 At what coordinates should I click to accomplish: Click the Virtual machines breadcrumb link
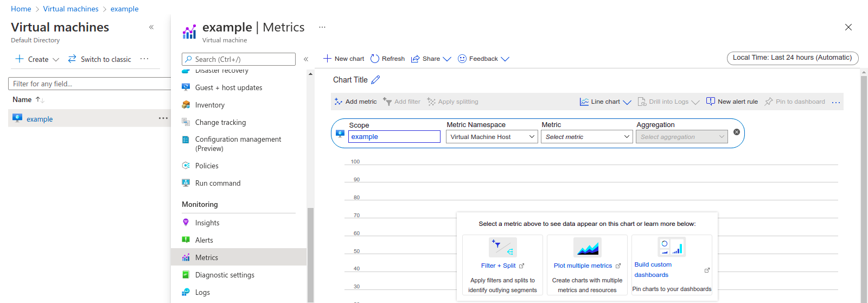click(71, 9)
